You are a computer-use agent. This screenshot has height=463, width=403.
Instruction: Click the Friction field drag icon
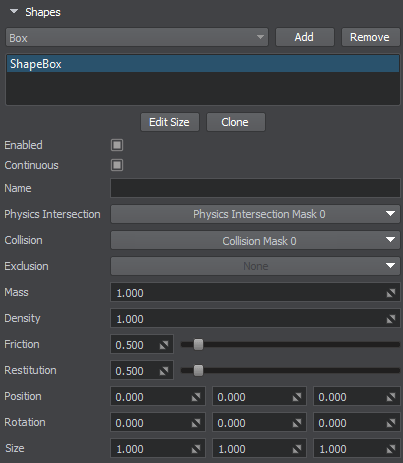click(164, 345)
